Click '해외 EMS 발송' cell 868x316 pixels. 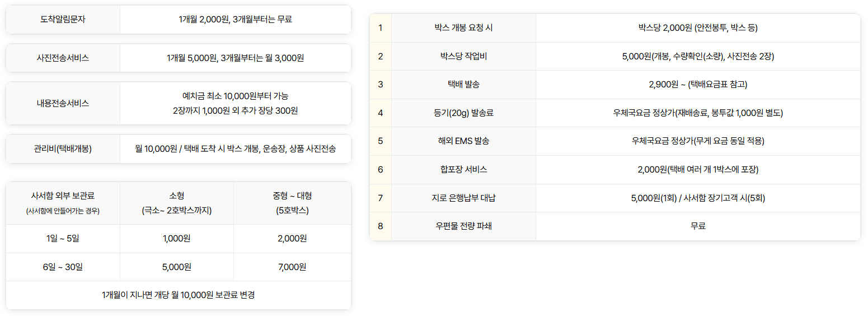click(463, 141)
